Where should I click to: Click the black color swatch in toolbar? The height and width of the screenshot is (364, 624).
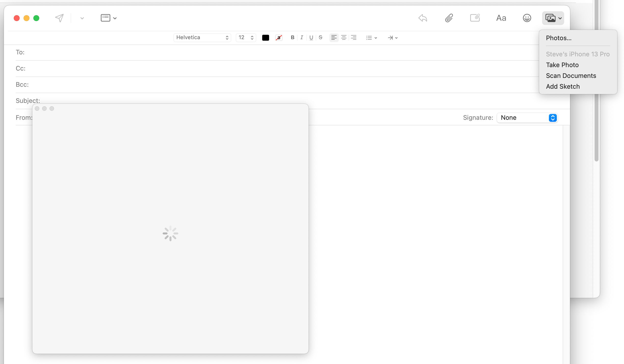(266, 38)
